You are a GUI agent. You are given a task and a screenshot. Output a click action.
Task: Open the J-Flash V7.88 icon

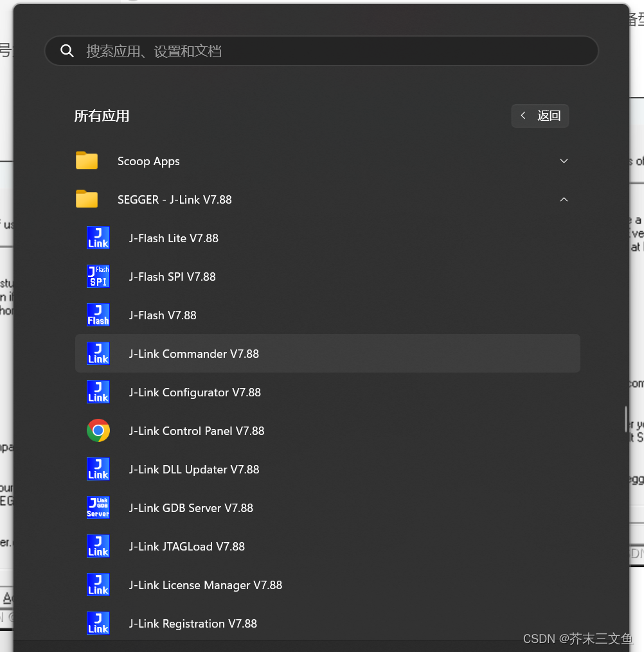pyautogui.click(x=98, y=315)
